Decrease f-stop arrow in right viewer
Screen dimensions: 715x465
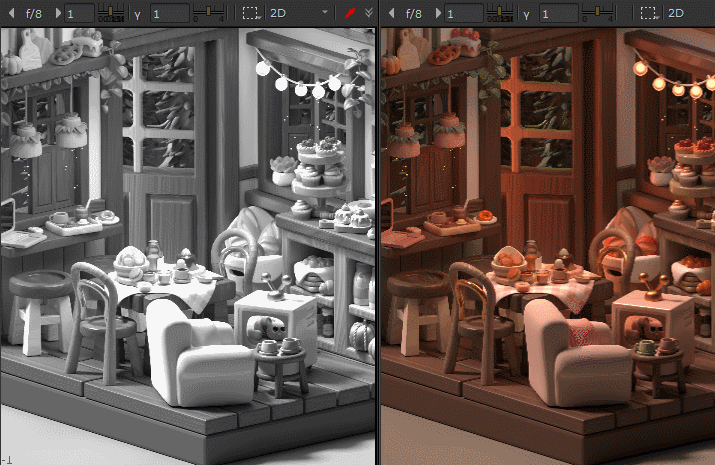tap(391, 13)
